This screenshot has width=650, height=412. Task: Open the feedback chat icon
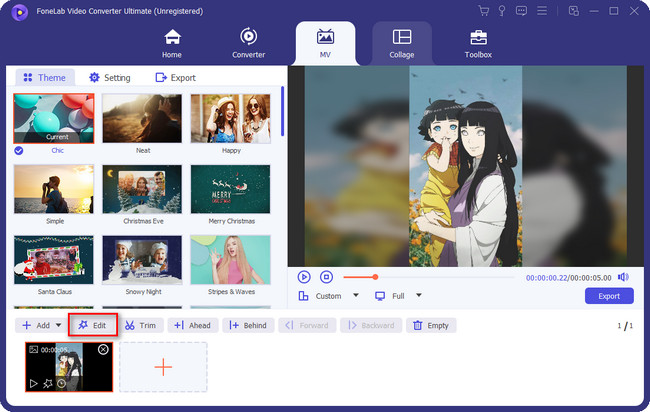(x=521, y=11)
